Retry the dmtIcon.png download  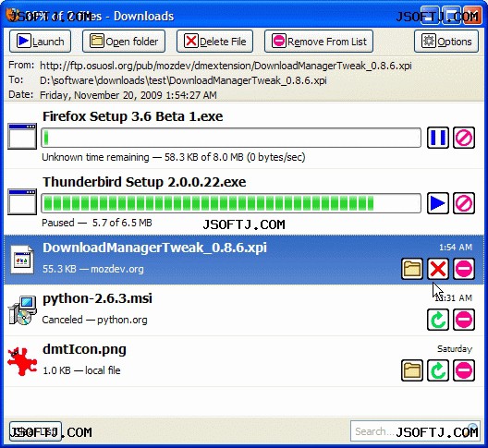(438, 370)
